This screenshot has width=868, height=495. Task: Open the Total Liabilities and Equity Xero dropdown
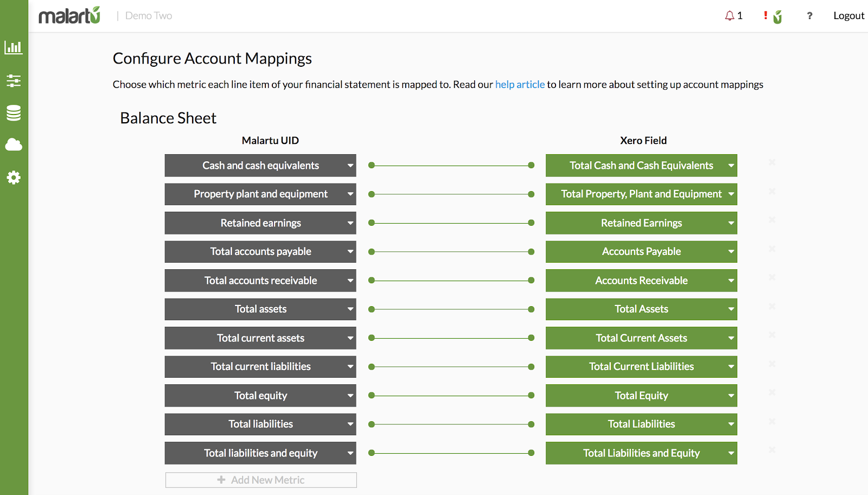[x=641, y=453]
